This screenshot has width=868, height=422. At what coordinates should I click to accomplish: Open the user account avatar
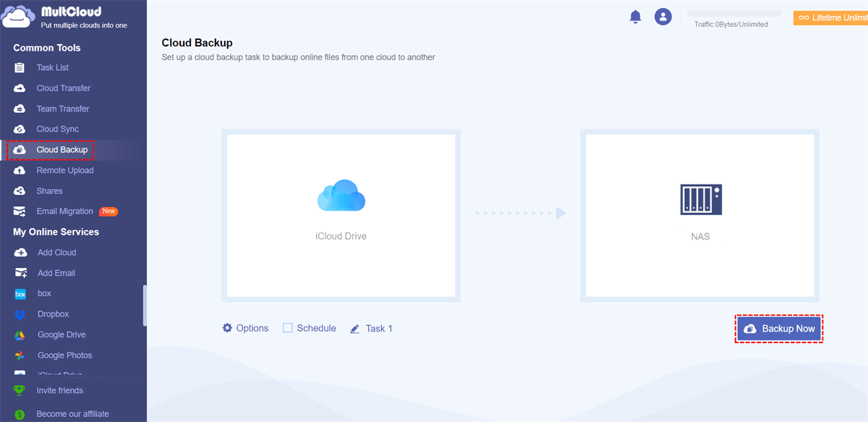point(663,17)
